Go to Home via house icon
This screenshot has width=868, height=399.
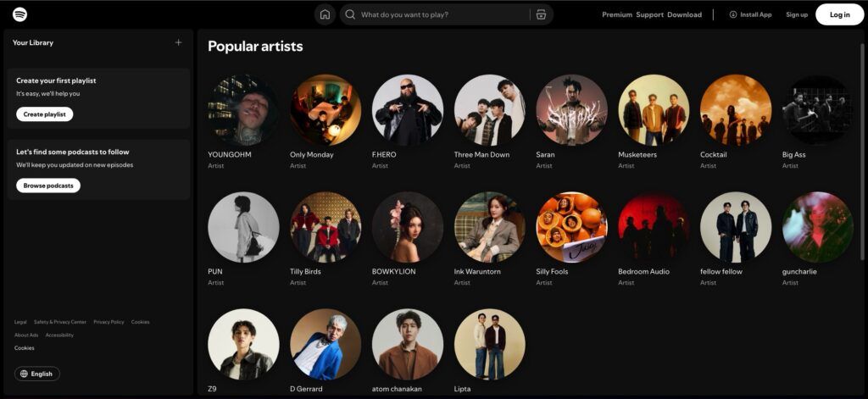(x=325, y=14)
